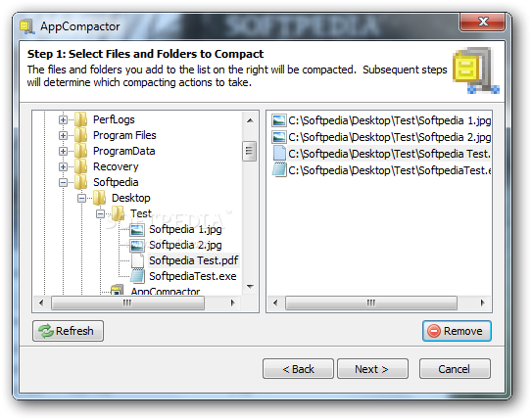Select PerfLogs in the folder tree
The width and height of the screenshot is (532, 420).
click(114, 119)
